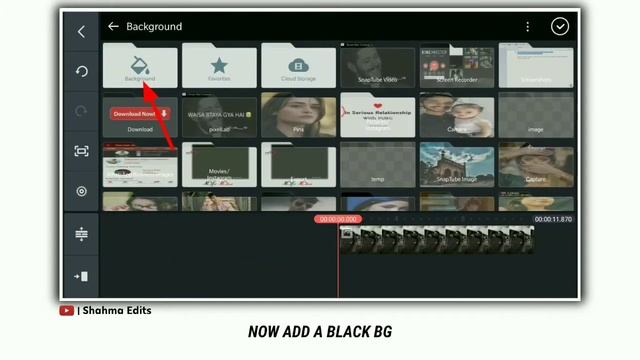Viewport: 640px width, 360px height.
Task: Click the undo icon
Action: pyautogui.click(x=81, y=71)
